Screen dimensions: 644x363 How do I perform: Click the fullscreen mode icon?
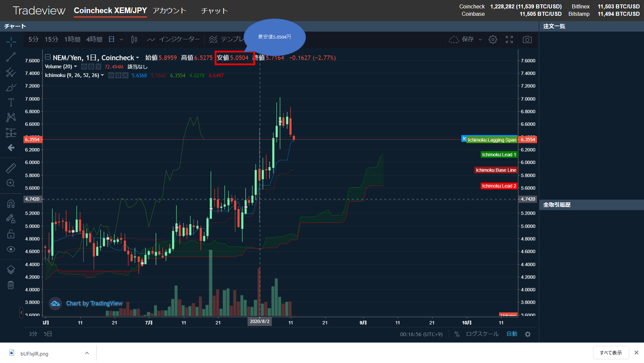509,40
